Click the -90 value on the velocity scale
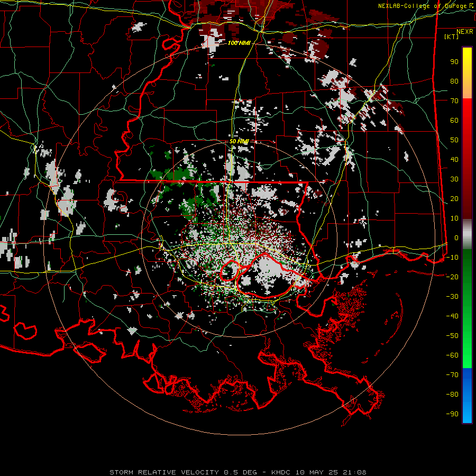 [452, 414]
